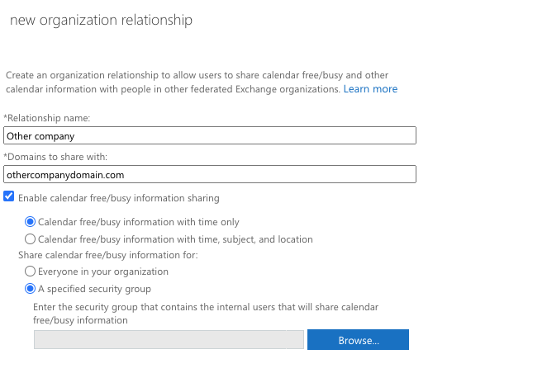Image resolution: width=547 pixels, height=392 pixels.
Task: Click the "A specified security group" label text
Action: pyautogui.click(x=95, y=289)
